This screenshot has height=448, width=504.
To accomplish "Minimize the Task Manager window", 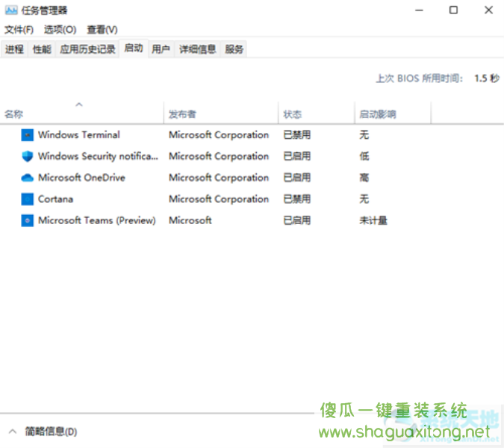I will pyautogui.click(x=419, y=10).
